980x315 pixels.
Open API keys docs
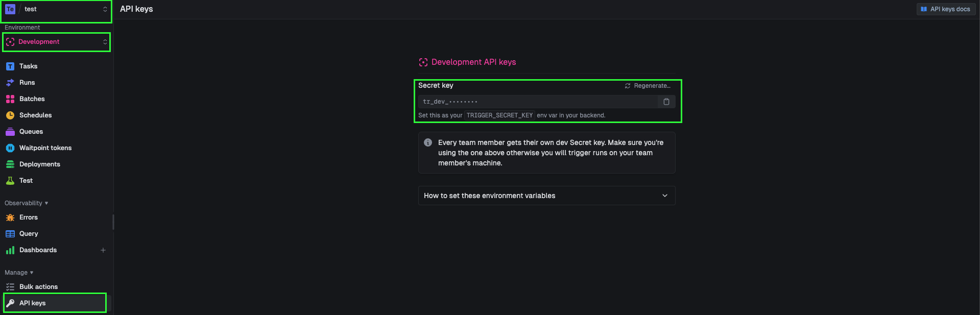point(946,9)
